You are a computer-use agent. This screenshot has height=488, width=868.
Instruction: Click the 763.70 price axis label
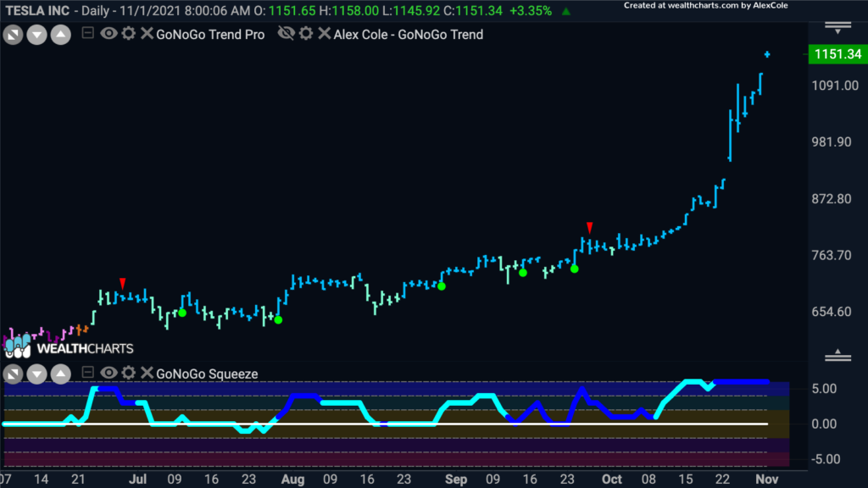832,255
